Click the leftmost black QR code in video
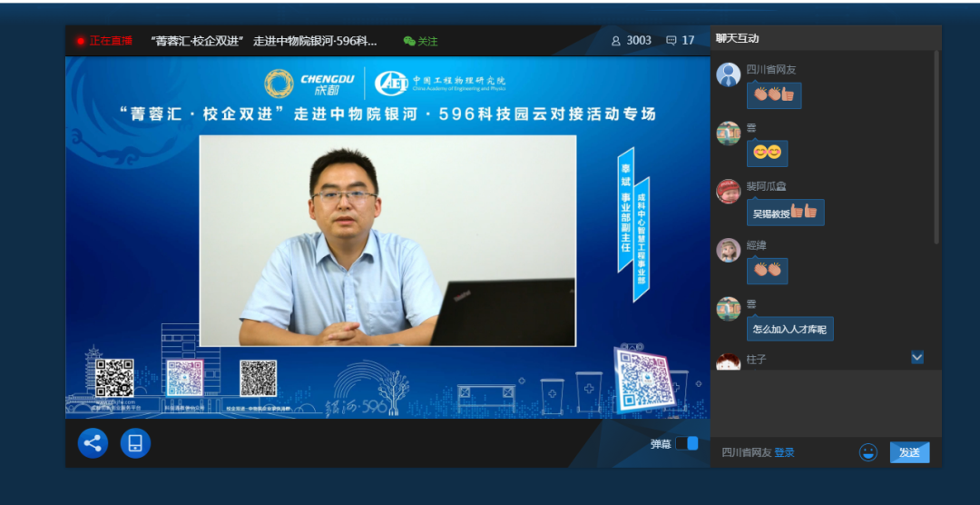Image resolution: width=980 pixels, height=505 pixels. 115,378
